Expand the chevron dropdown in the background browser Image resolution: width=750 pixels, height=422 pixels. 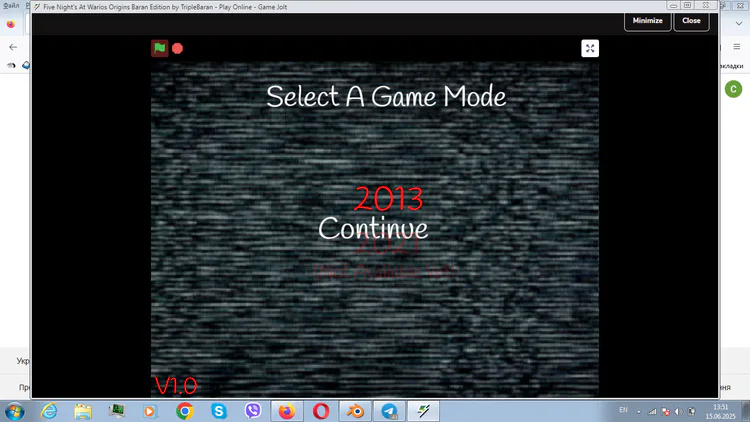(739, 23)
